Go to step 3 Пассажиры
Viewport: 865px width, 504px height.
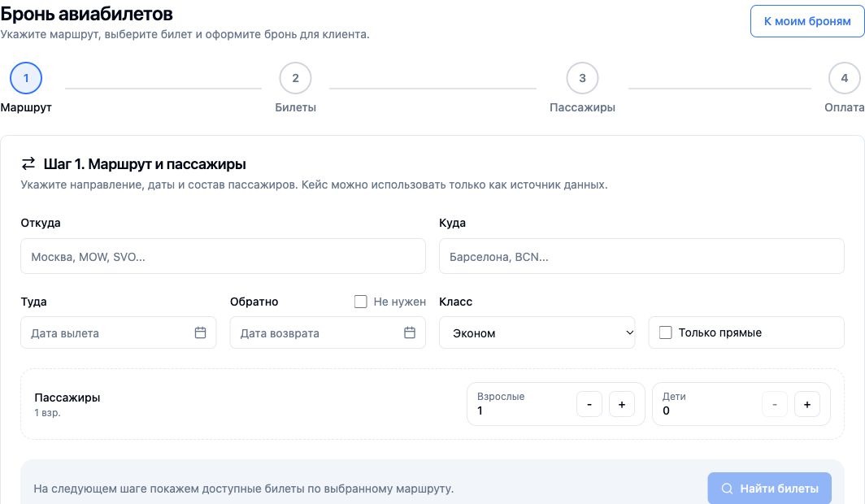click(583, 78)
